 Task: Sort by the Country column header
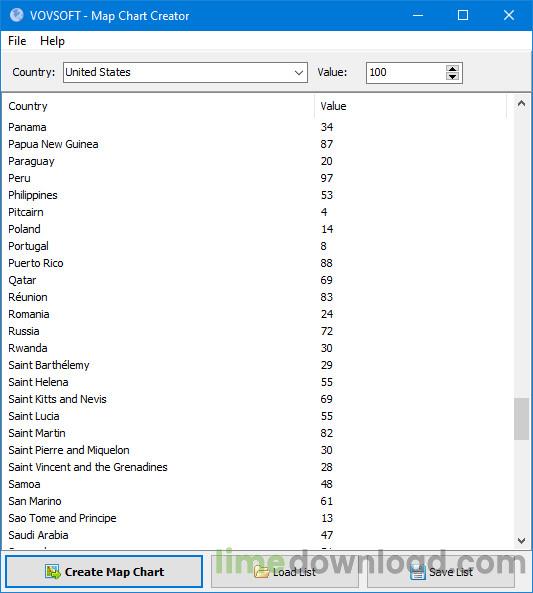point(159,106)
